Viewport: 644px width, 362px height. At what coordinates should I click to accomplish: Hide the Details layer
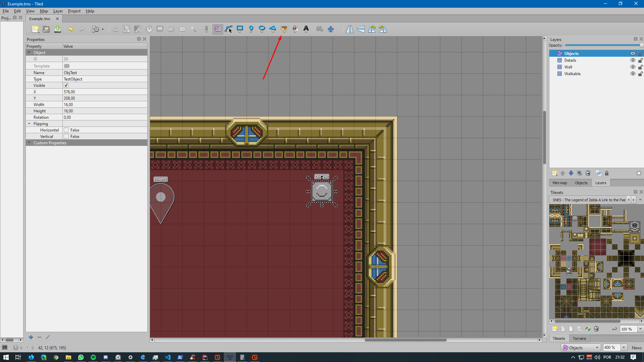click(633, 60)
